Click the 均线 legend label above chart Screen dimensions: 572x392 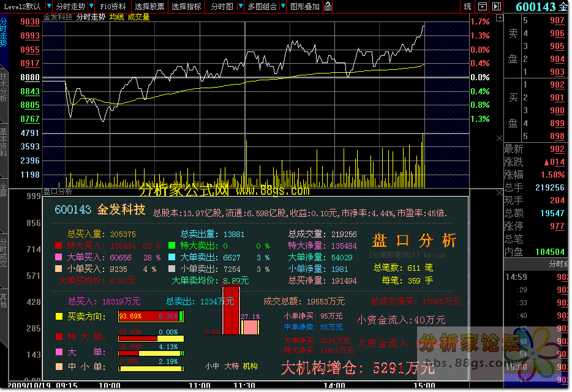[x=117, y=17]
